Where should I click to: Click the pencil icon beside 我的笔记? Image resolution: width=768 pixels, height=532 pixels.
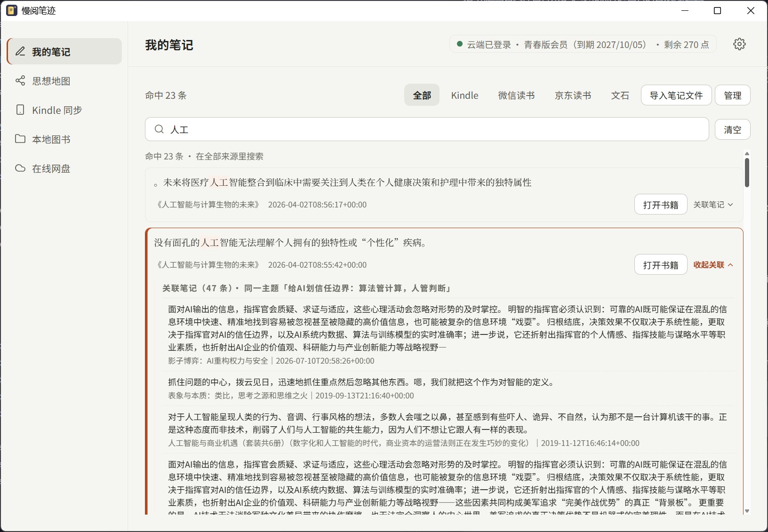[20, 51]
